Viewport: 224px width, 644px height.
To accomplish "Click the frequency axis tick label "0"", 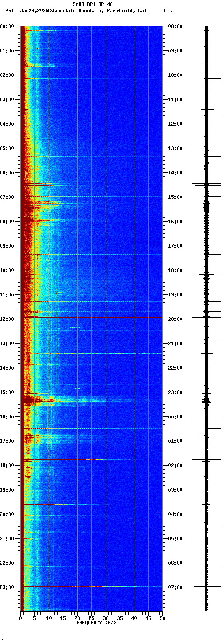I will [x=20, y=618].
